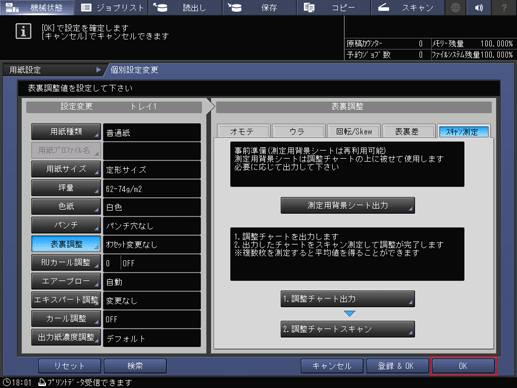Open the 用紙種類 paper type setting

click(x=66, y=132)
